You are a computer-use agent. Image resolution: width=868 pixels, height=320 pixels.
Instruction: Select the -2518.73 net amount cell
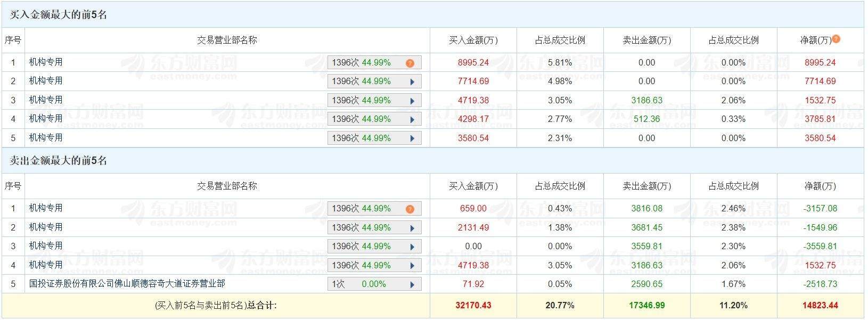[x=821, y=284]
